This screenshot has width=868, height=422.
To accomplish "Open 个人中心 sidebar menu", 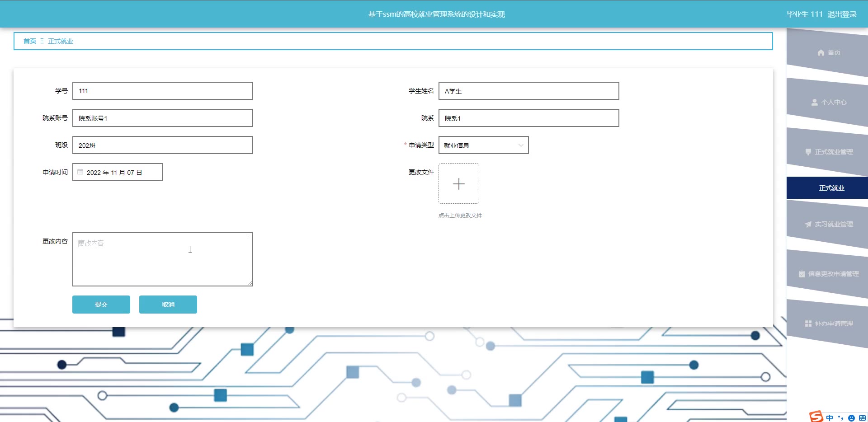I will [x=827, y=102].
